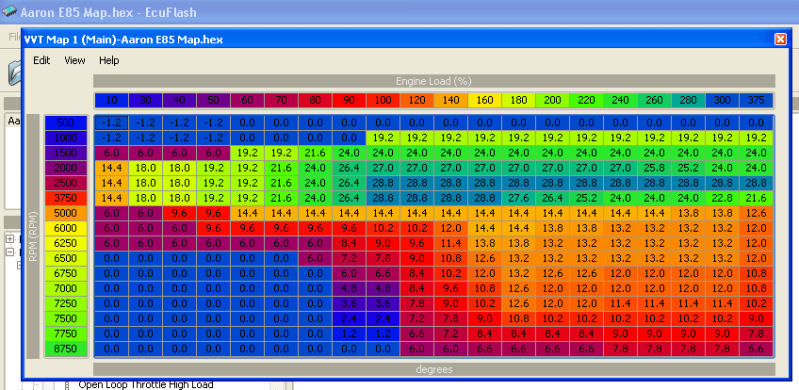Select the 8750 RPM axis cell

pos(66,349)
